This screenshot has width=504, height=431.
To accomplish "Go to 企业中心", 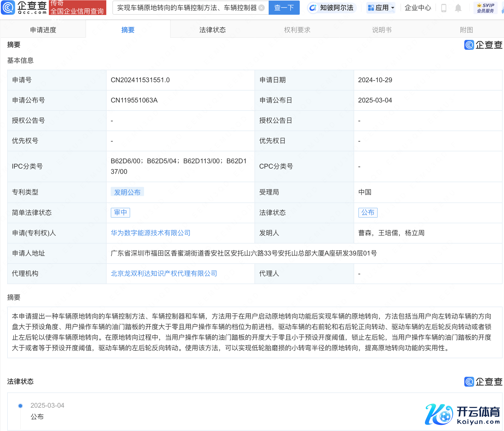I will pyautogui.click(x=418, y=8).
